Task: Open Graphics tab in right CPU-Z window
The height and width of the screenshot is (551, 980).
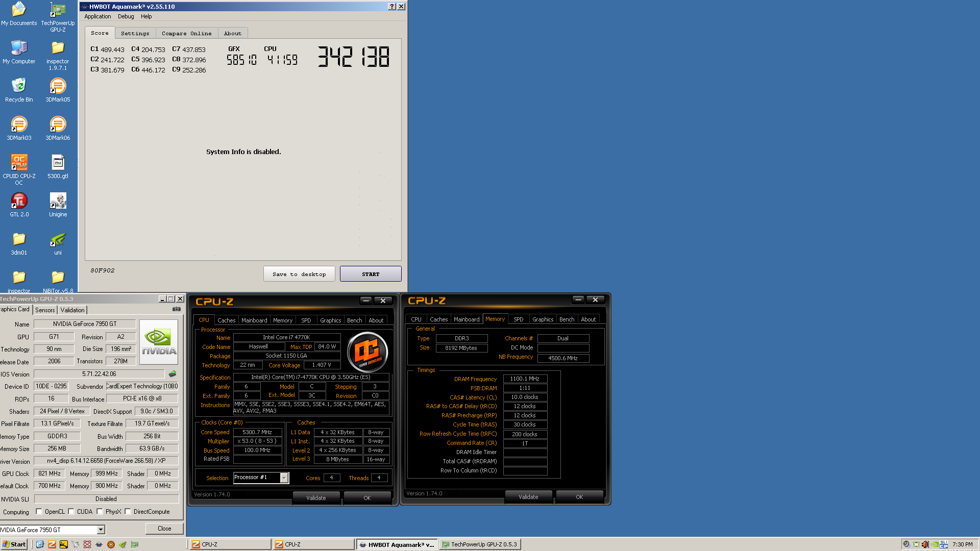Action: pyautogui.click(x=543, y=319)
